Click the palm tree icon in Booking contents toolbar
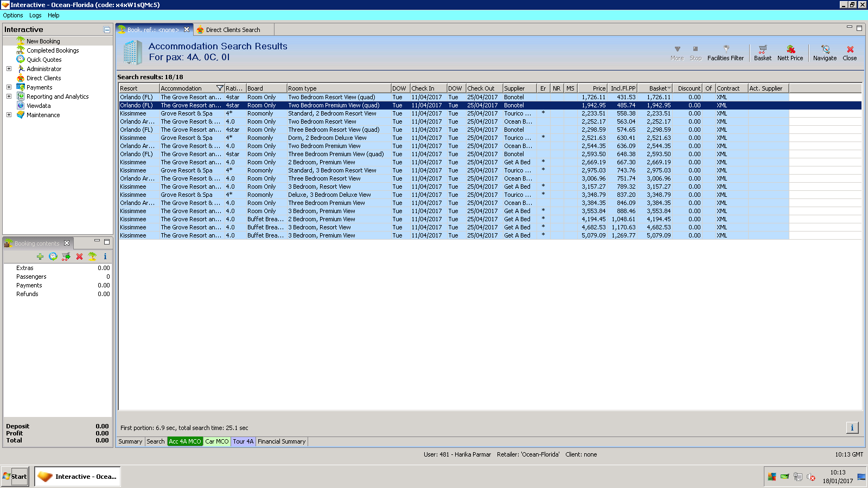The height and width of the screenshot is (488, 868). pos(92,256)
